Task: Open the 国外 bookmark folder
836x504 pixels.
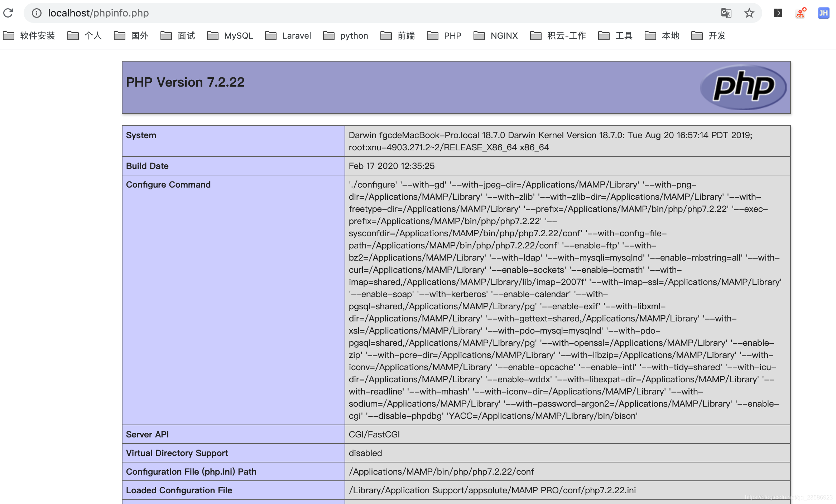Action: click(131, 35)
